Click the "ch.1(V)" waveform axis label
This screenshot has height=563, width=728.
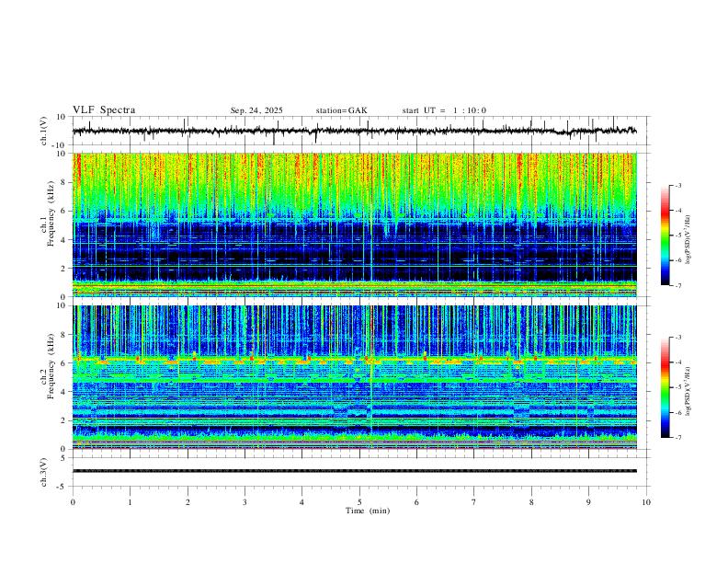pyautogui.click(x=44, y=131)
